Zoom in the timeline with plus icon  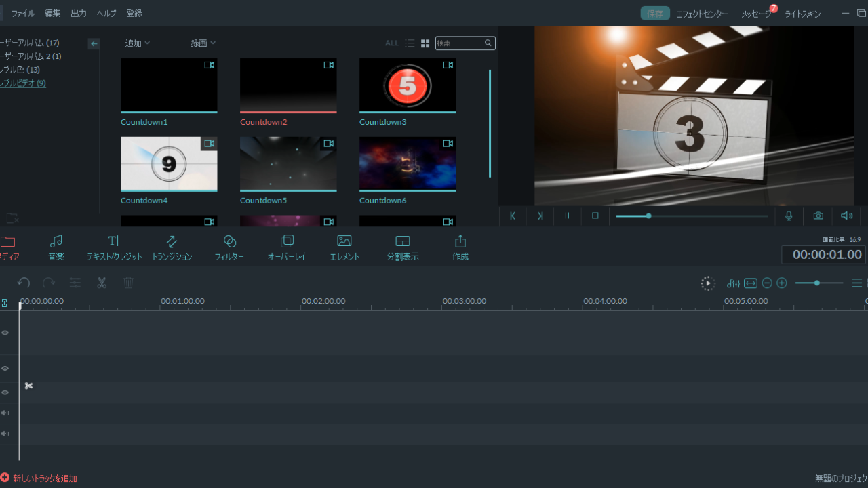click(x=782, y=283)
